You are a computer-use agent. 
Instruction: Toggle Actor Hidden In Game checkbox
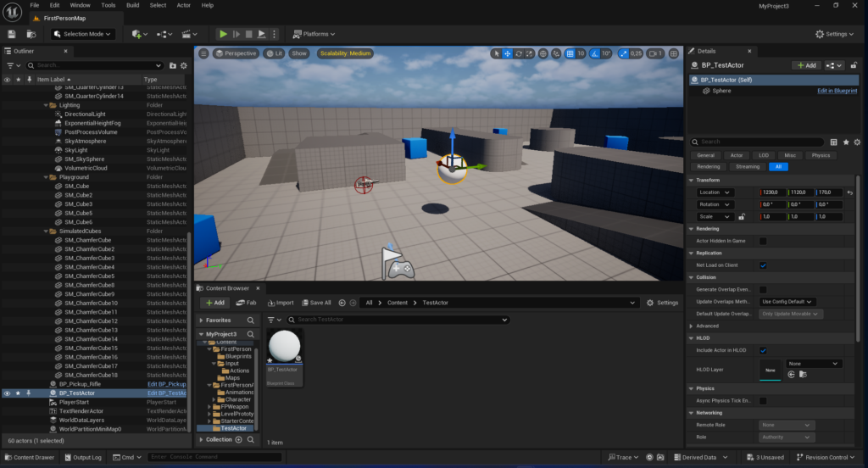[x=763, y=241]
